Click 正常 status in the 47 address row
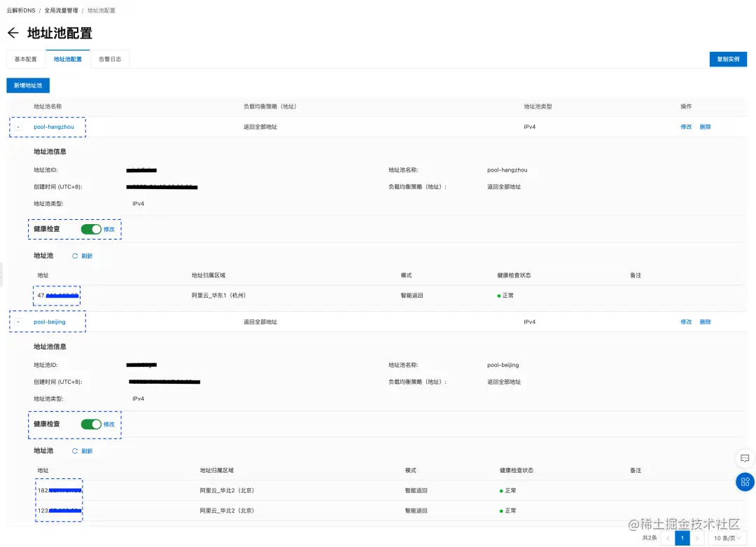Image resolution: width=756 pixels, height=547 pixels. point(505,295)
